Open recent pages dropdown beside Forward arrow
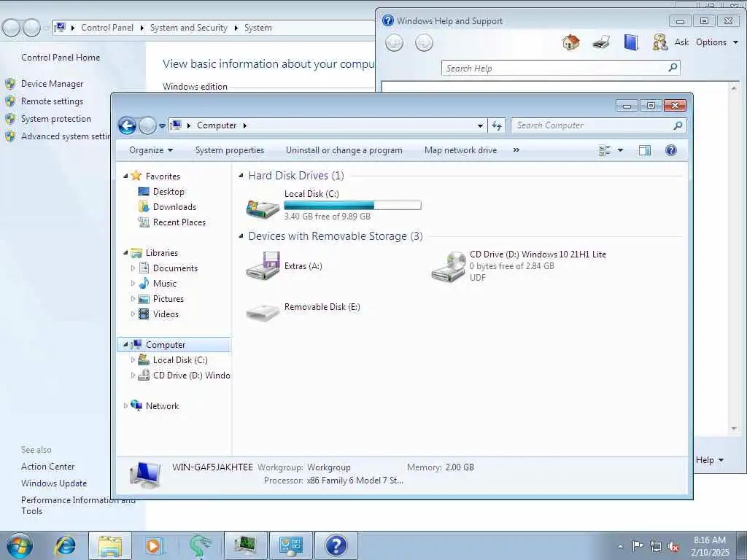This screenshot has width=747, height=560. coord(162,126)
